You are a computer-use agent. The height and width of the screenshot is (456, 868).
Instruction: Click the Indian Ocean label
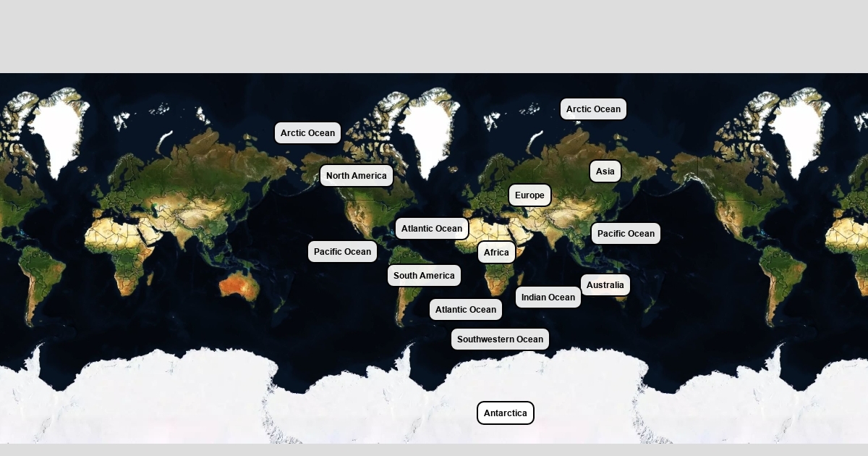(x=548, y=297)
